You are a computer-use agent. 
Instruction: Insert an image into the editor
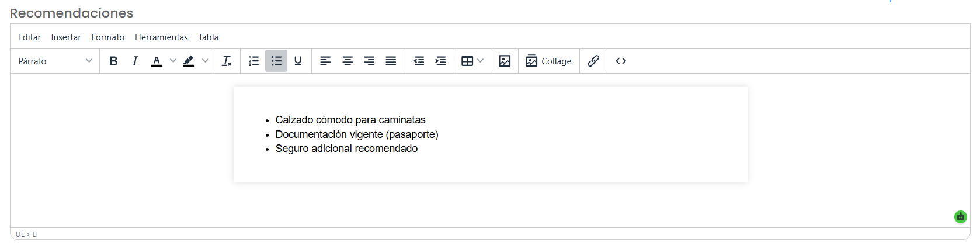click(505, 61)
